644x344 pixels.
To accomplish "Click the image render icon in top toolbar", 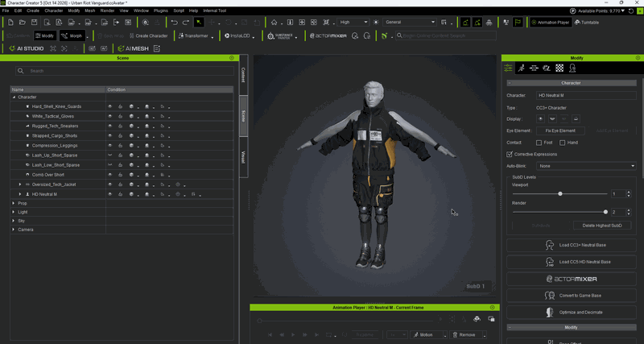I will 128,23.
